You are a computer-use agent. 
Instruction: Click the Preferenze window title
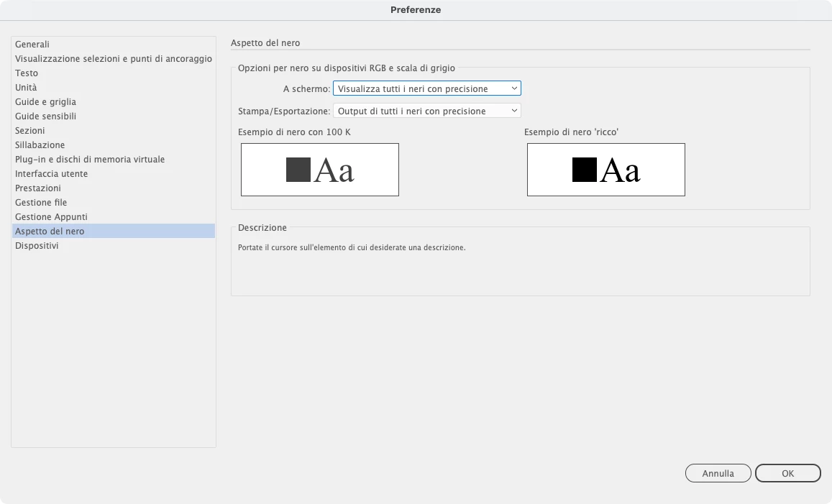[416, 9]
